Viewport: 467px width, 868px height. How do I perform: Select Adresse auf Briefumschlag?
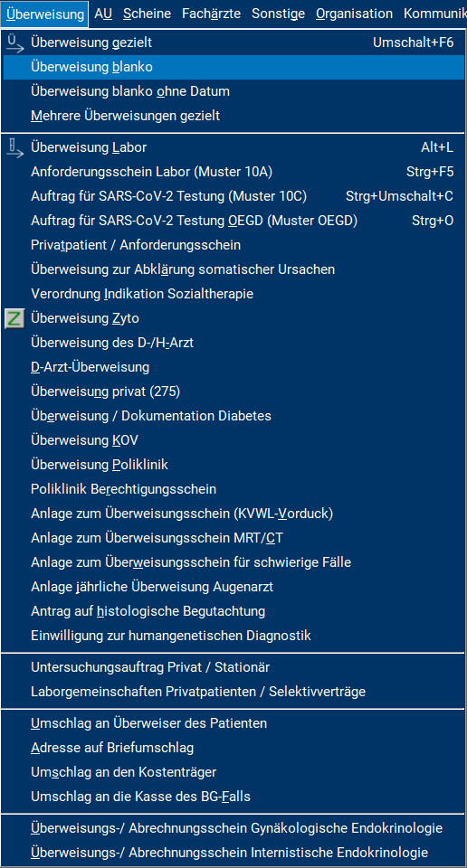[x=233, y=748]
